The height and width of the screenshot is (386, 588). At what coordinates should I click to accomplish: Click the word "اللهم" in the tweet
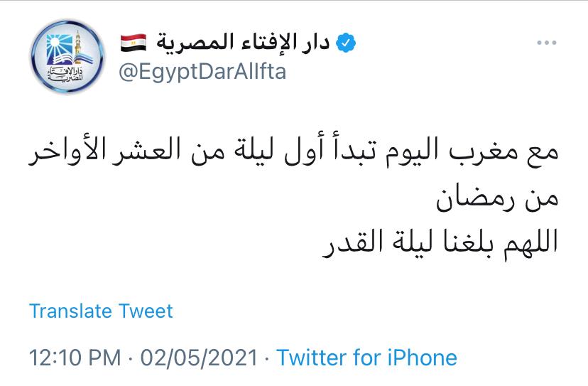click(533, 241)
